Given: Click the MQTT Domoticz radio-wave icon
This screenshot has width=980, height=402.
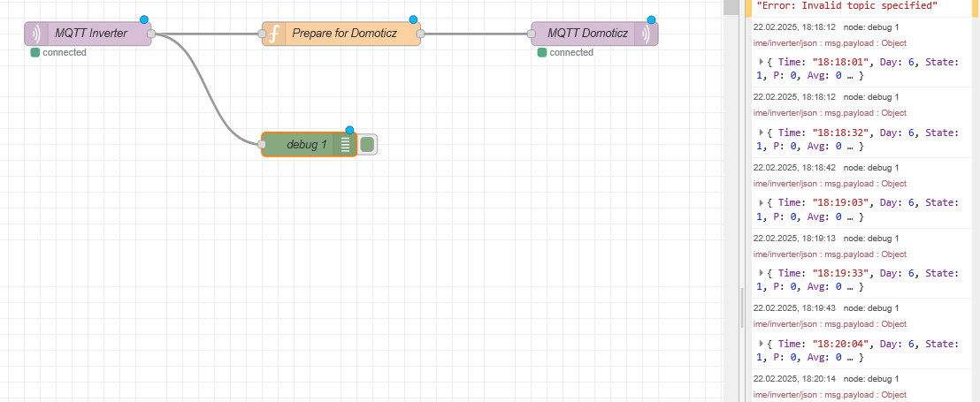Looking at the screenshot, I should [647, 34].
